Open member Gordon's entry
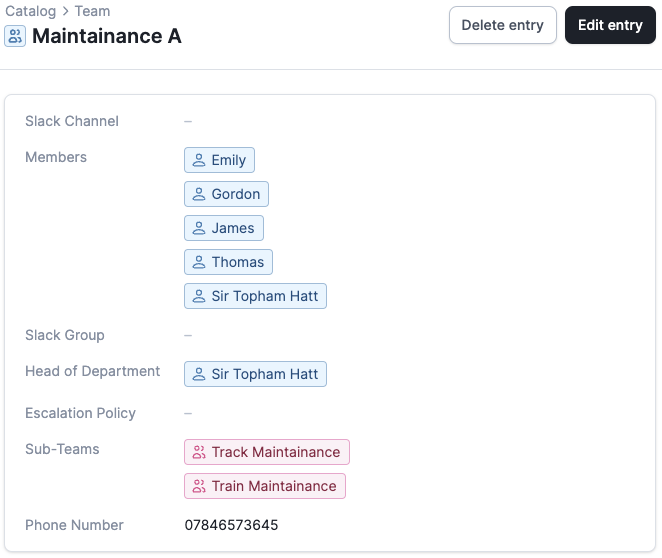 click(235, 194)
